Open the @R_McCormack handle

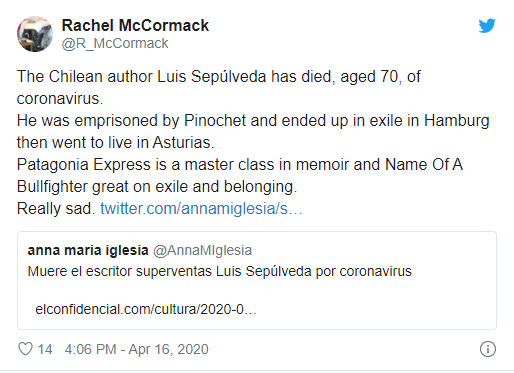(115, 44)
